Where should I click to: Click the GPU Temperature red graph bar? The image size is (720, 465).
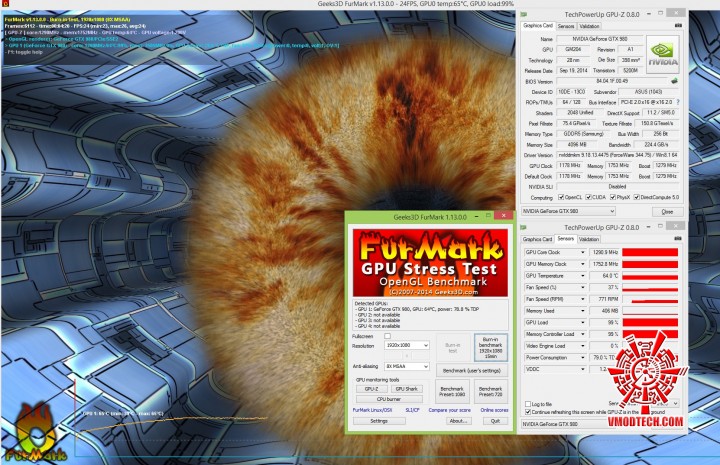pos(650,276)
